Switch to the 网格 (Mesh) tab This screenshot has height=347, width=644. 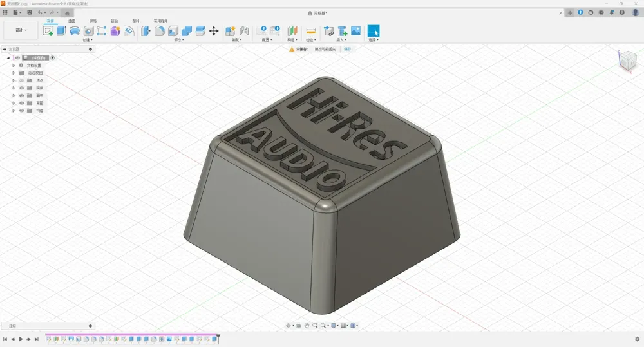(x=93, y=21)
